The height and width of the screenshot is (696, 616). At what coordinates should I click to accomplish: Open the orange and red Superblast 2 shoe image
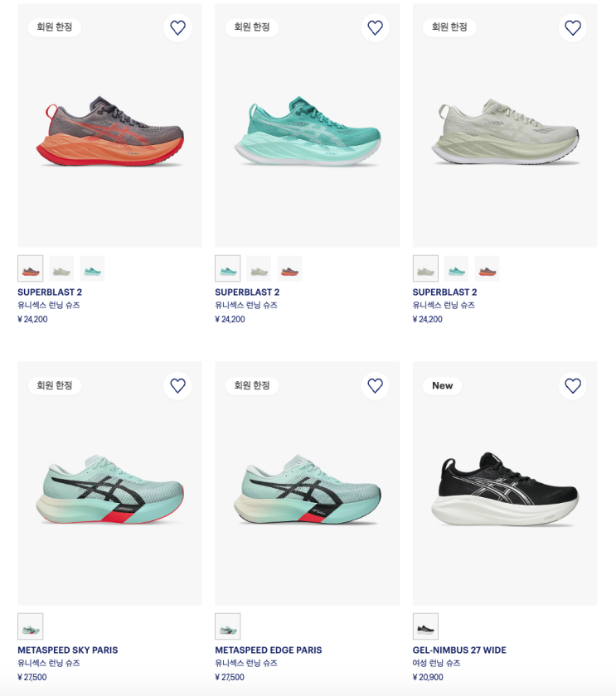[x=109, y=133]
